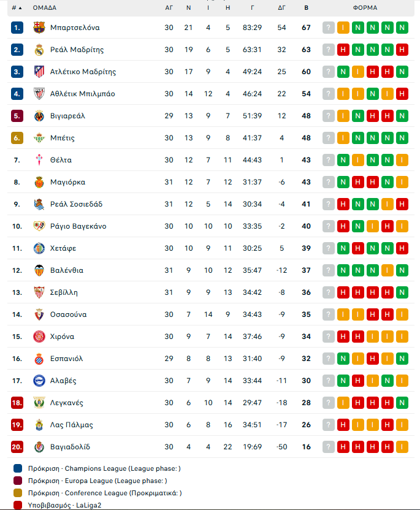The image size is (420, 510).
Task: Click the ΦΟΡΜΑ column header
Action: [x=365, y=8]
